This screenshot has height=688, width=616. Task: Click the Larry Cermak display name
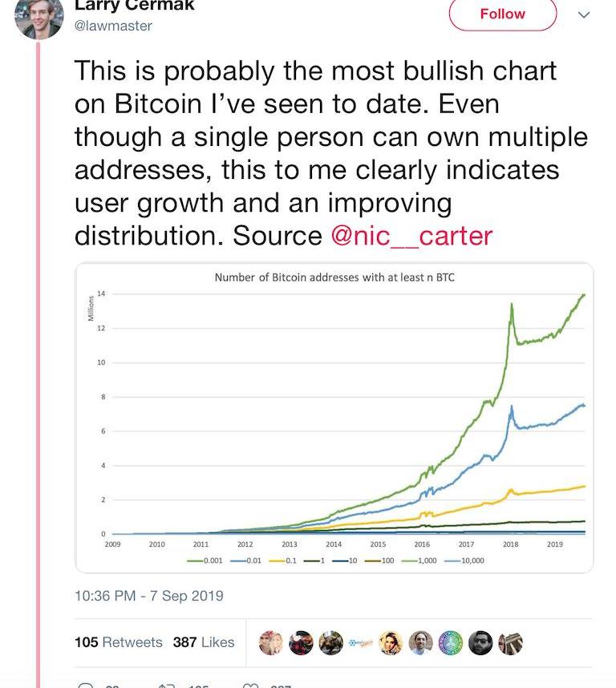coord(134,6)
